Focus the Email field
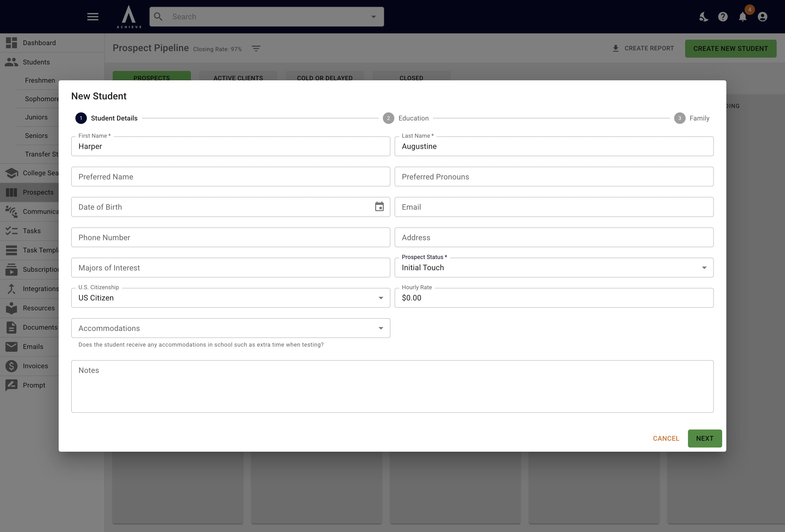 (554, 207)
